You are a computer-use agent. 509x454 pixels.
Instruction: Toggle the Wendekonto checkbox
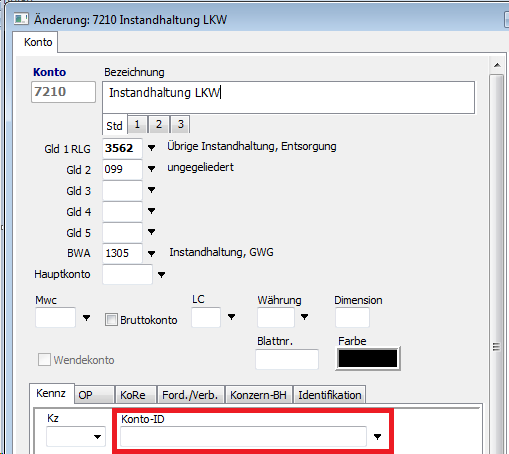click(44, 360)
